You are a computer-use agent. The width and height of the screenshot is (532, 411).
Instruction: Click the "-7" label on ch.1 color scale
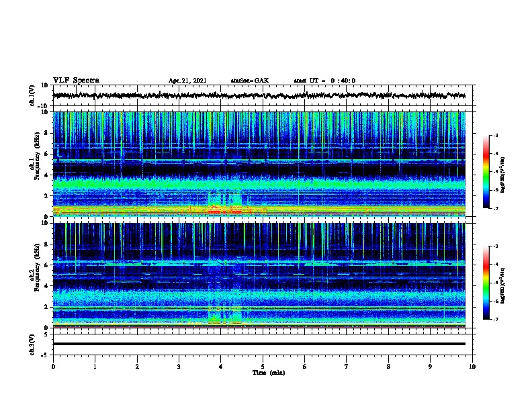[495, 208]
